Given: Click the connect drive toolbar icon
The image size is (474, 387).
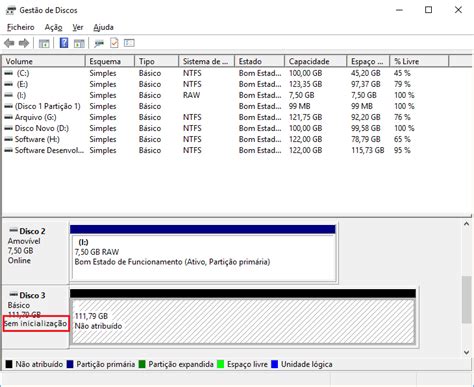Looking at the screenshot, I should 99,43.
